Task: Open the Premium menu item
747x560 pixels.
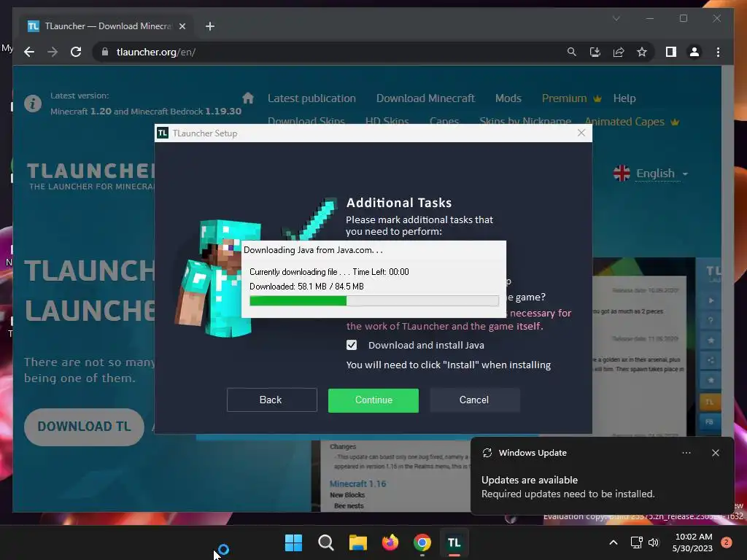Action: [571, 98]
